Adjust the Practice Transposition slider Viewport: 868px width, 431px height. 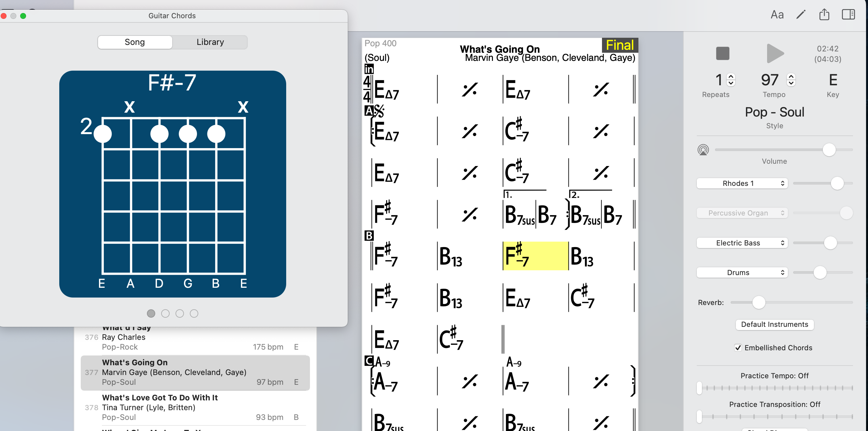point(774,416)
